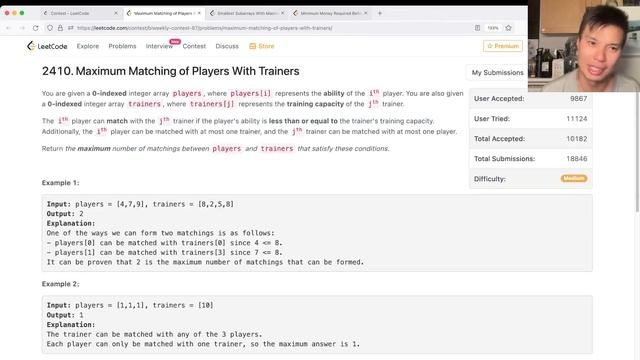The image size is (640, 360).
Task: Switch to the Minimum Money Required tab
Action: tap(330, 13)
